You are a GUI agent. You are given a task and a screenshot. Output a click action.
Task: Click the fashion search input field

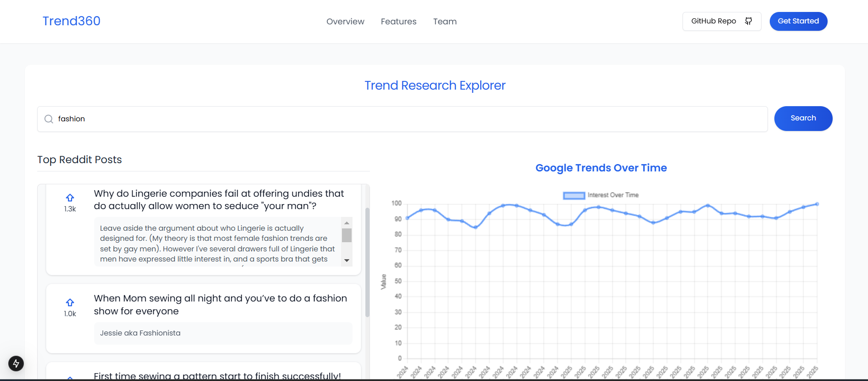(402, 119)
